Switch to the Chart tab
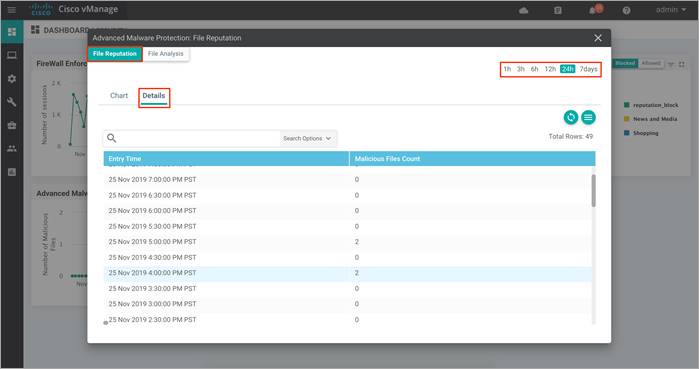The image size is (699, 369). tap(119, 95)
